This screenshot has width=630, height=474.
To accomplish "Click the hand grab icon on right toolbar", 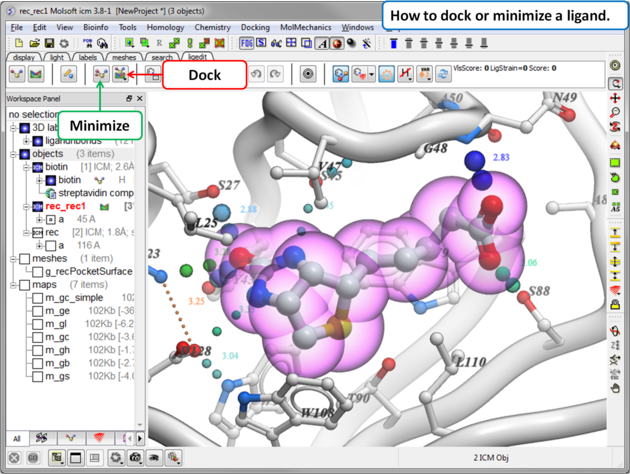I will point(615,388).
